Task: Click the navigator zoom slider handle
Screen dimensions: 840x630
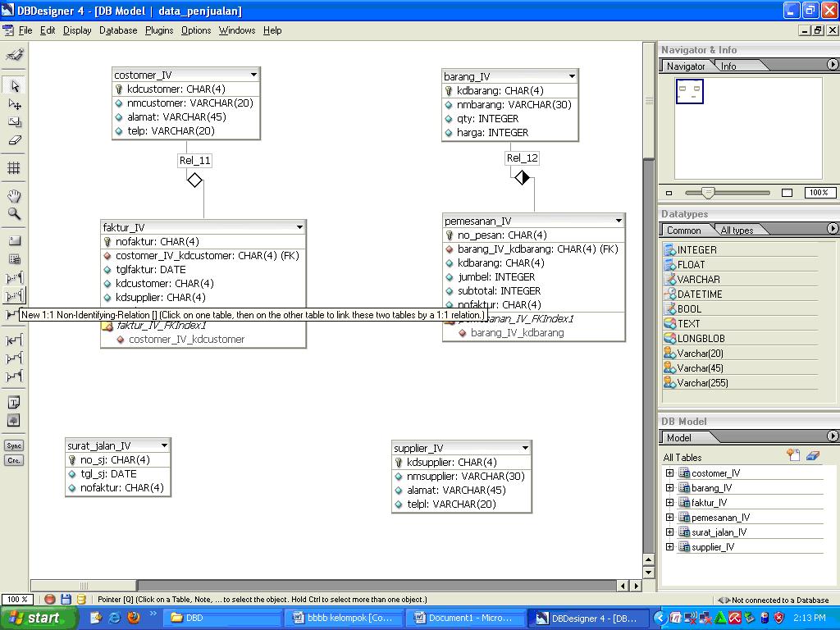Action: pyautogui.click(x=708, y=193)
